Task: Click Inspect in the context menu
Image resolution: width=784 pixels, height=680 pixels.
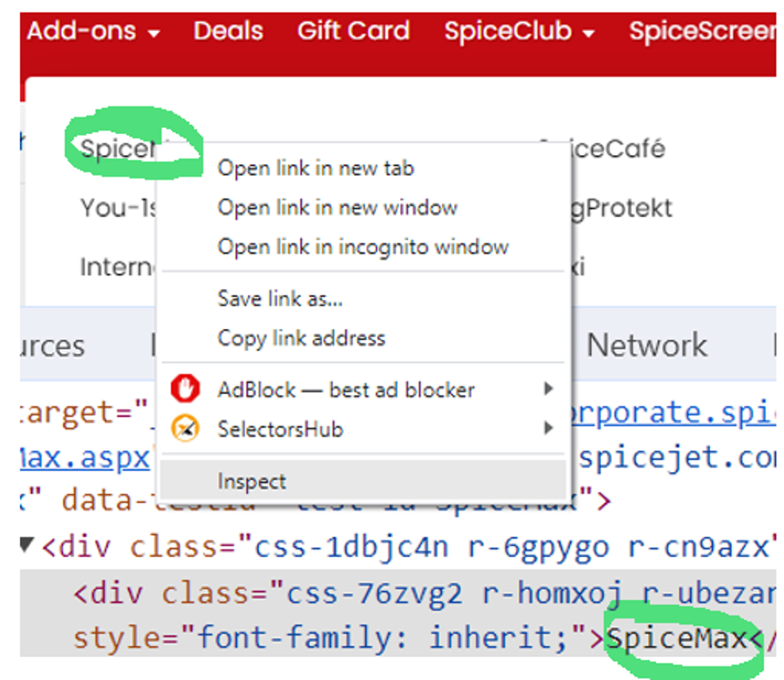Action: 252,481
